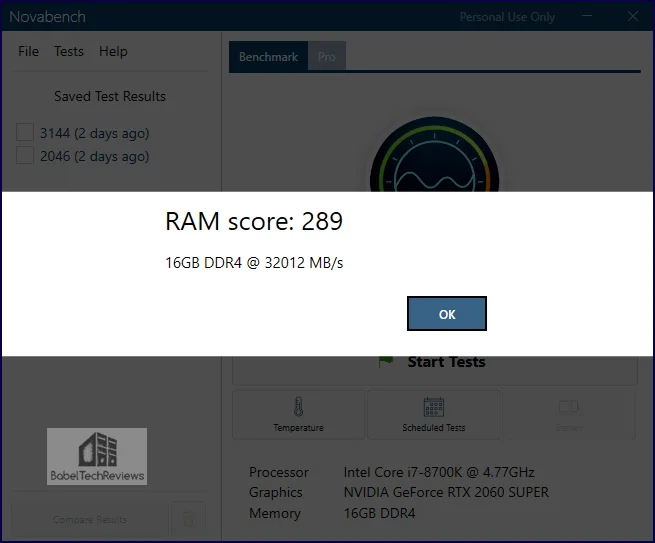The width and height of the screenshot is (655, 543).
Task: Click the Memory label
Action: (x=275, y=513)
